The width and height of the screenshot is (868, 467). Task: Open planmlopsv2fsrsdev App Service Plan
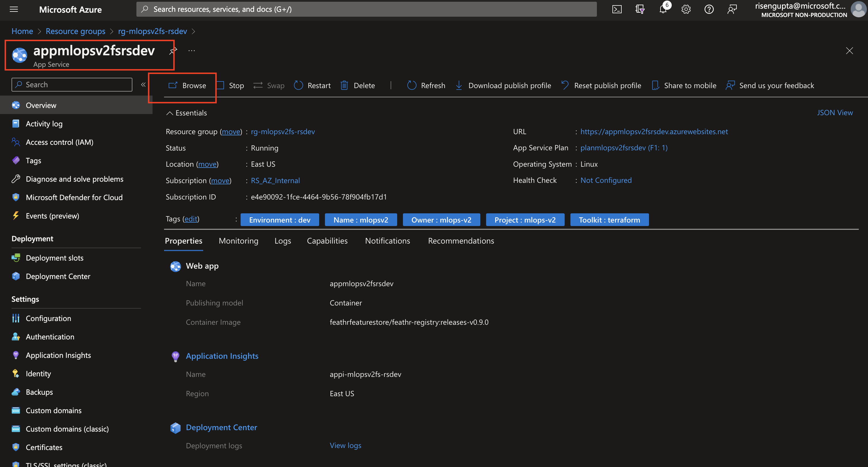pyautogui.click(x=624, y=148)
